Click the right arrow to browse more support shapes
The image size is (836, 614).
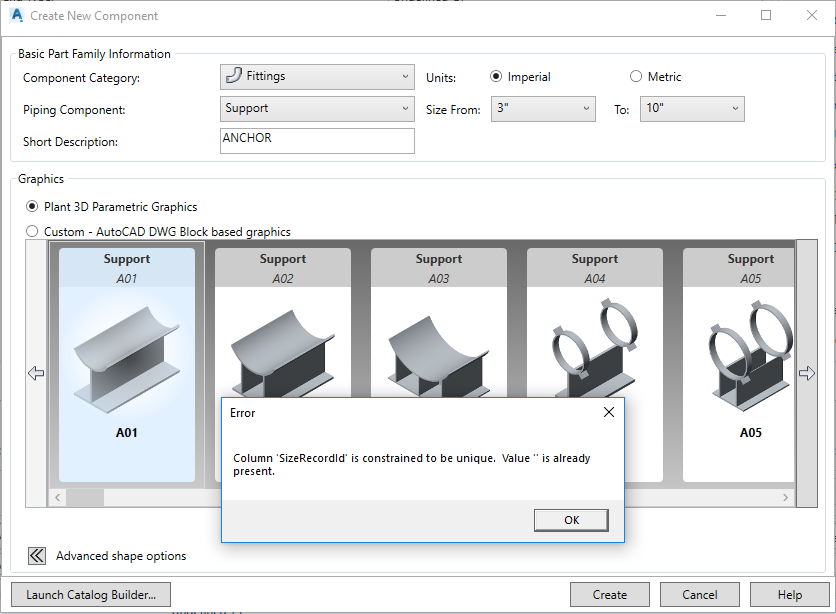(808, 373)
